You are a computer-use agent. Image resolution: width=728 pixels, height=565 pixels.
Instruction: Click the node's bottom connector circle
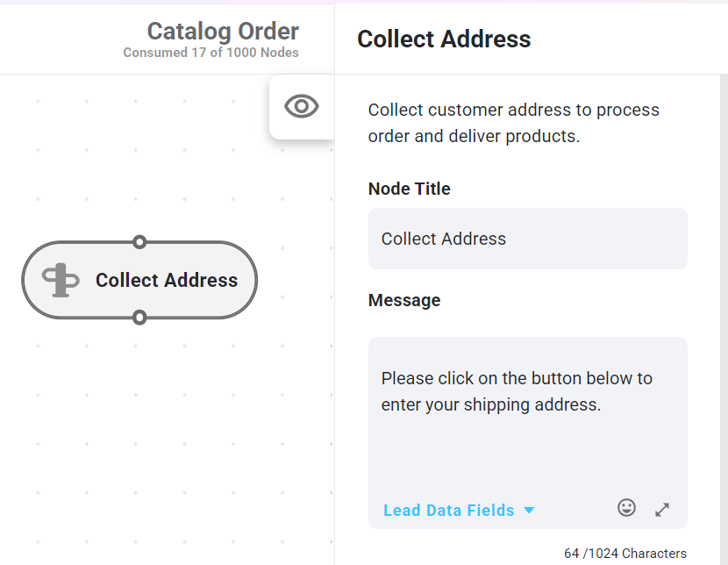(x=139, y=318)
